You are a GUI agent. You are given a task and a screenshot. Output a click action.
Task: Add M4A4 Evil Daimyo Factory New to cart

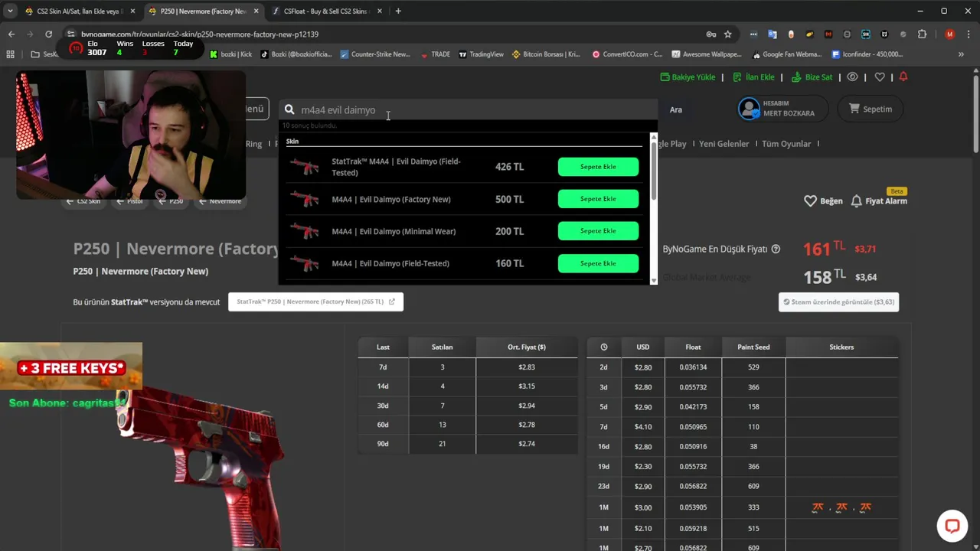598,199
